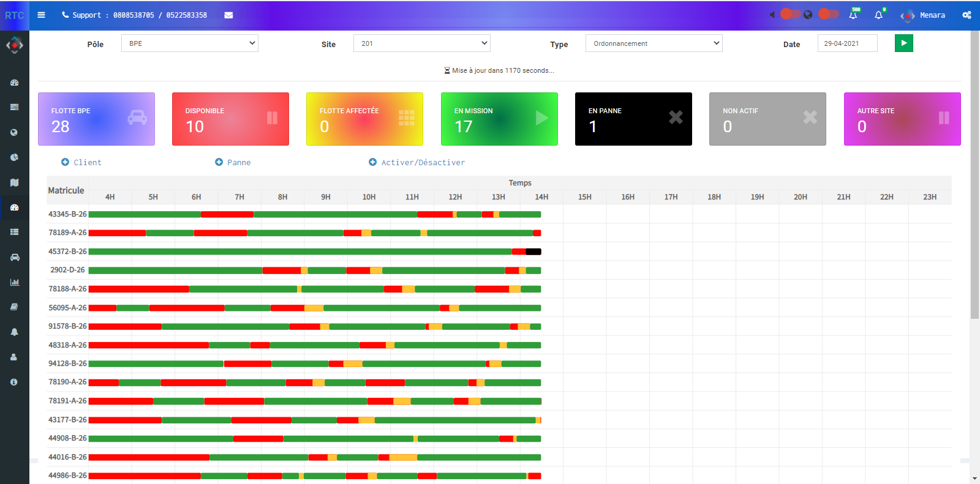Viewport: 980px width, 484px height.
Task: Click the globe icon in header
Action: point(808,15)
